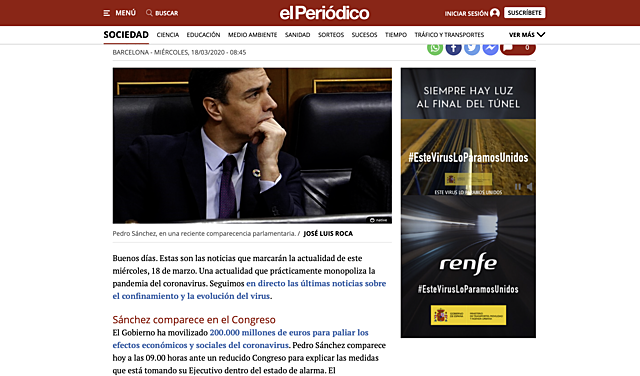
Task: Click INICIAR SESIÓN link
Action: pyautogui.click(x=466, y=13)
